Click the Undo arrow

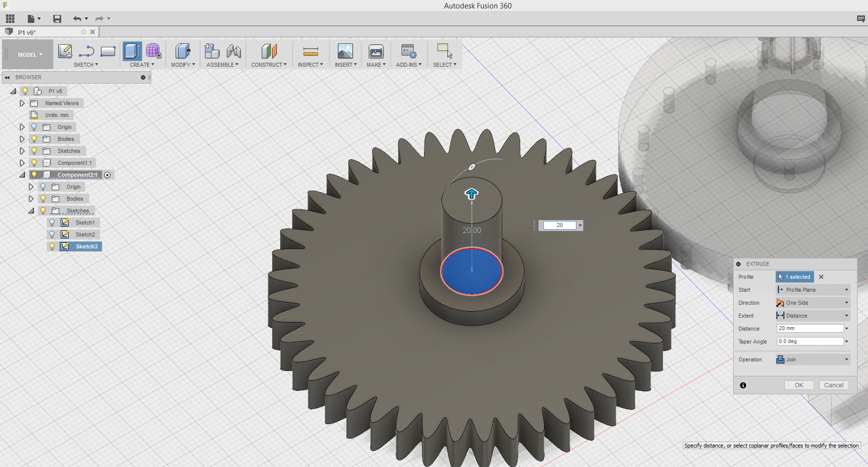pos(77,19)
